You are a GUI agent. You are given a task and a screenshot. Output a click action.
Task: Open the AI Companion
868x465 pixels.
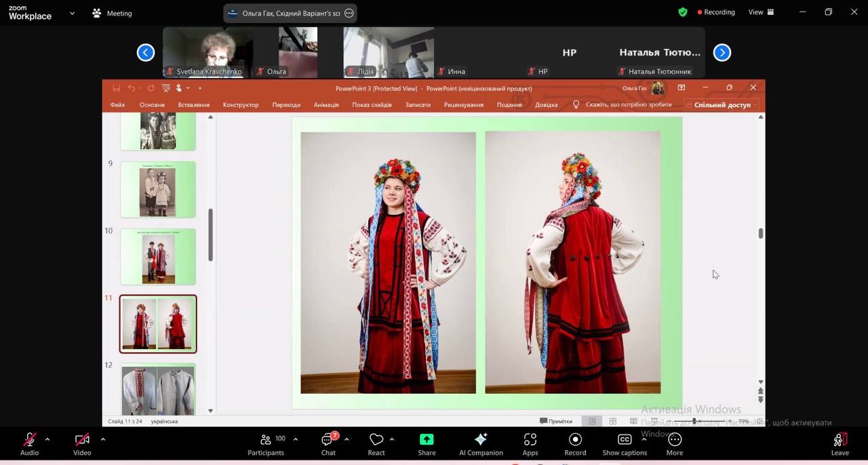pyautogui.click(x=481, y=444)
